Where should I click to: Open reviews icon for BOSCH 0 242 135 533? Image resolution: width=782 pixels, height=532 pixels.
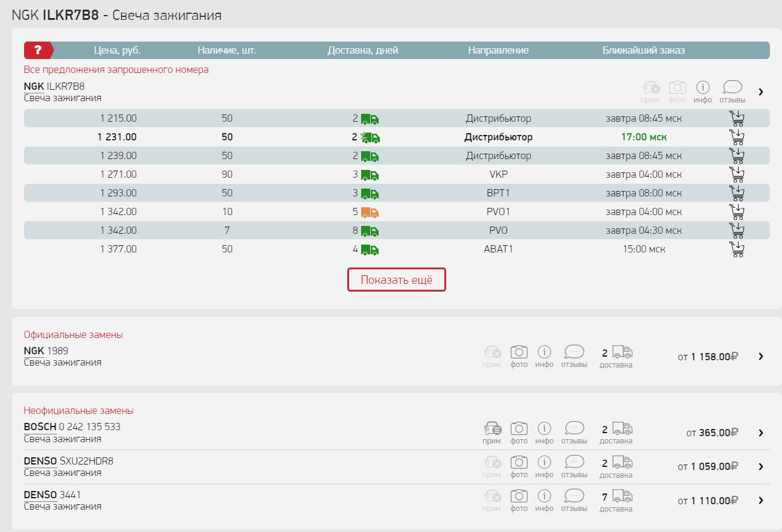point(574,433)
